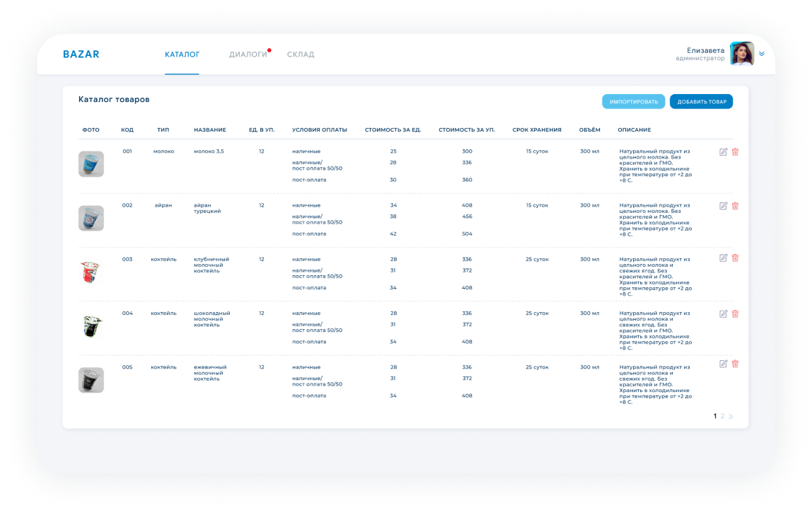Screen dimensions: 812x513
Task: Click unit price 42 for айран
Action: pos(393,234)
